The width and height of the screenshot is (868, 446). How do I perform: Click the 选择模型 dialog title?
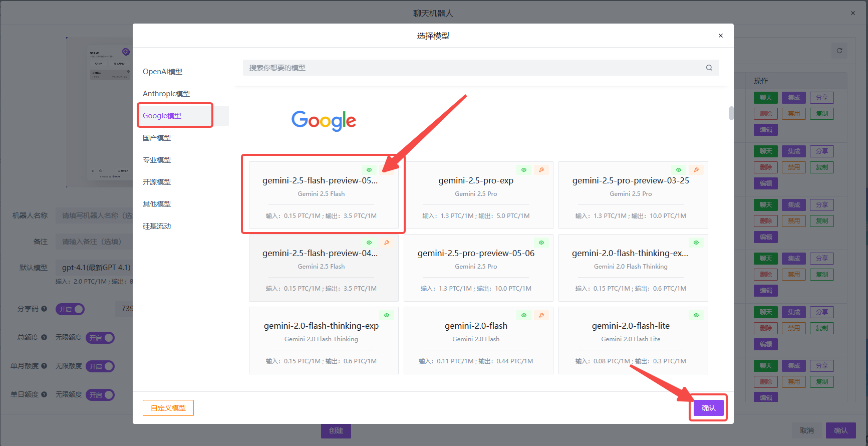pos(433,36)
